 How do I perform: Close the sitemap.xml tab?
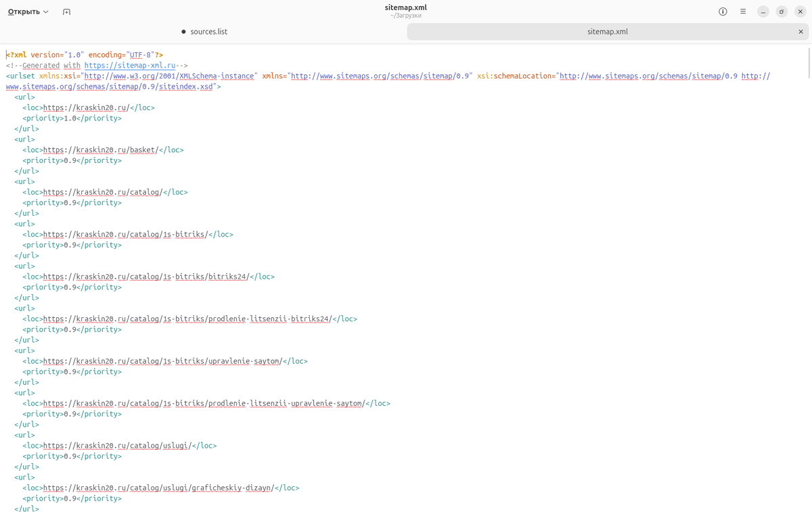click(800, 32)
